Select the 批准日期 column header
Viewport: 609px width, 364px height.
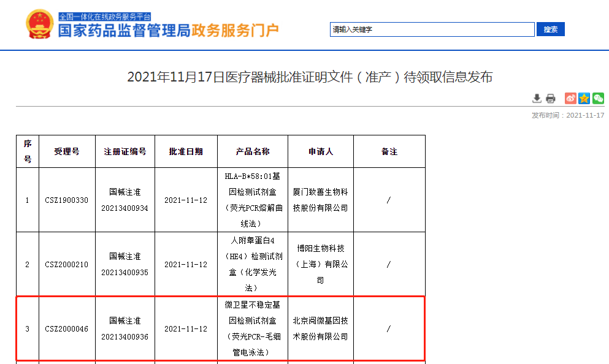(186, 151)
